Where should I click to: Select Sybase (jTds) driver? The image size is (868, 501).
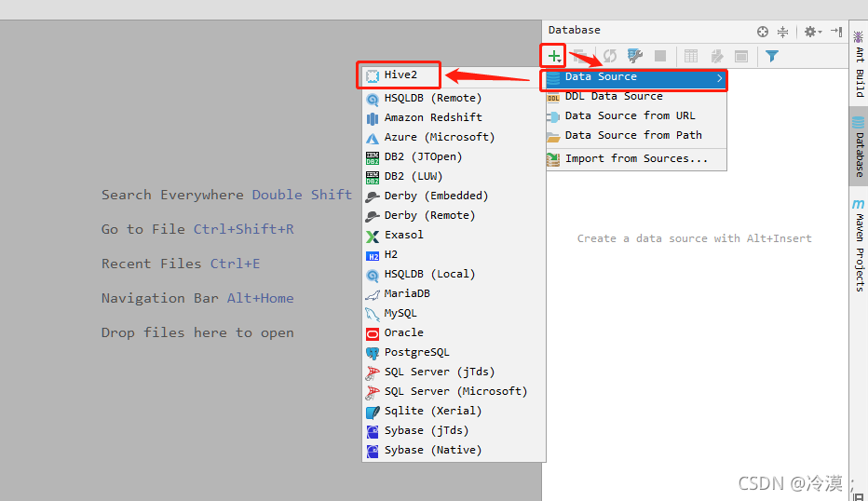454,430
